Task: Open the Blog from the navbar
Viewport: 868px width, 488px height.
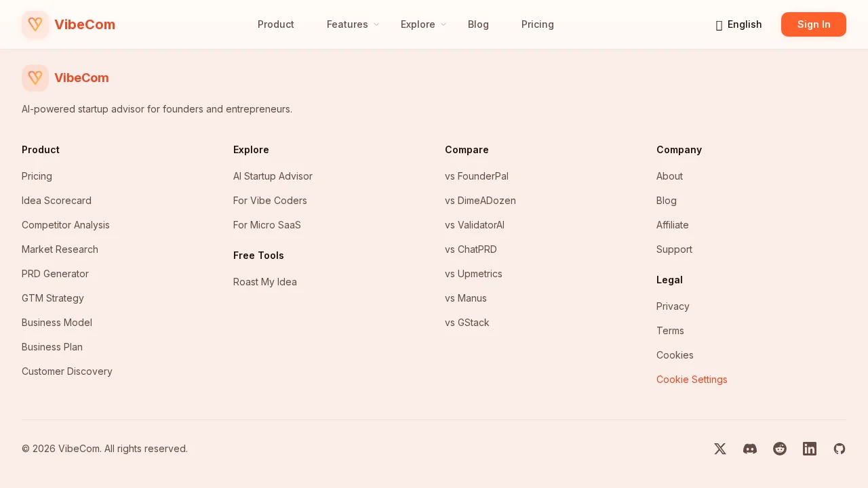Action: pyautogui.click(x=478, y=24)
